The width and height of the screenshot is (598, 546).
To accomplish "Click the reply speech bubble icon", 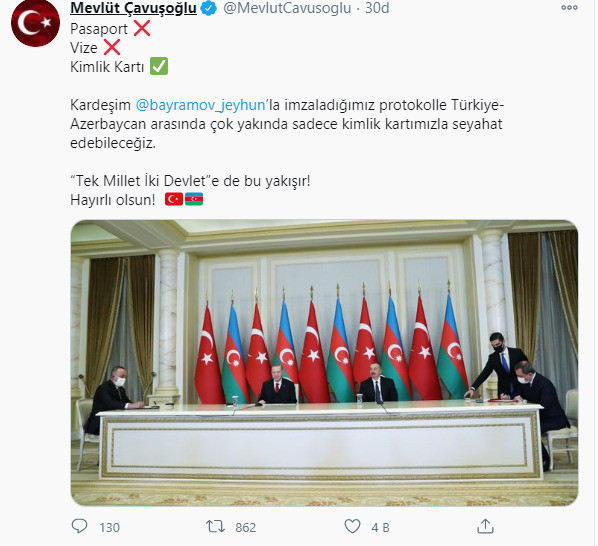I will (79, 527).
